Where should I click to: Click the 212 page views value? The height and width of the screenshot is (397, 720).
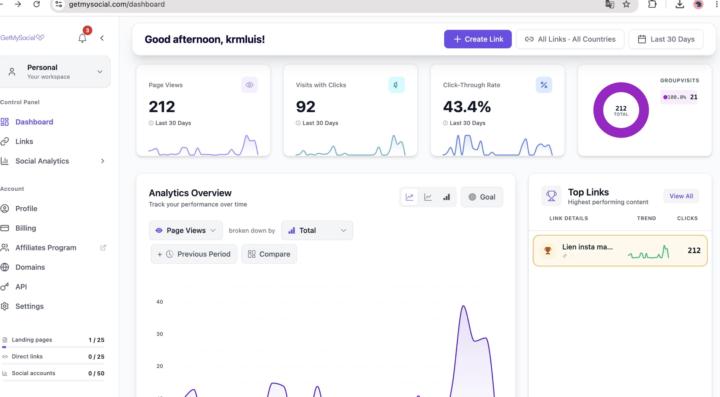[x=162, y=107]
